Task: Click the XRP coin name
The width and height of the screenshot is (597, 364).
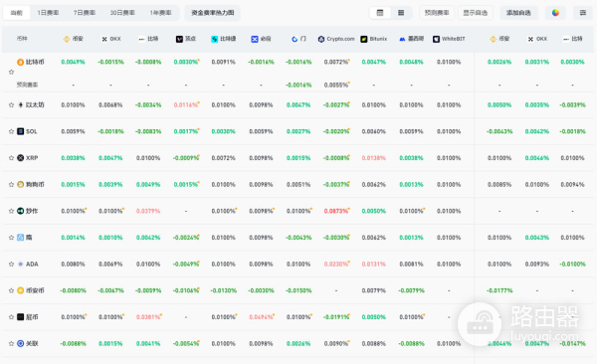Action: [32, 158]
